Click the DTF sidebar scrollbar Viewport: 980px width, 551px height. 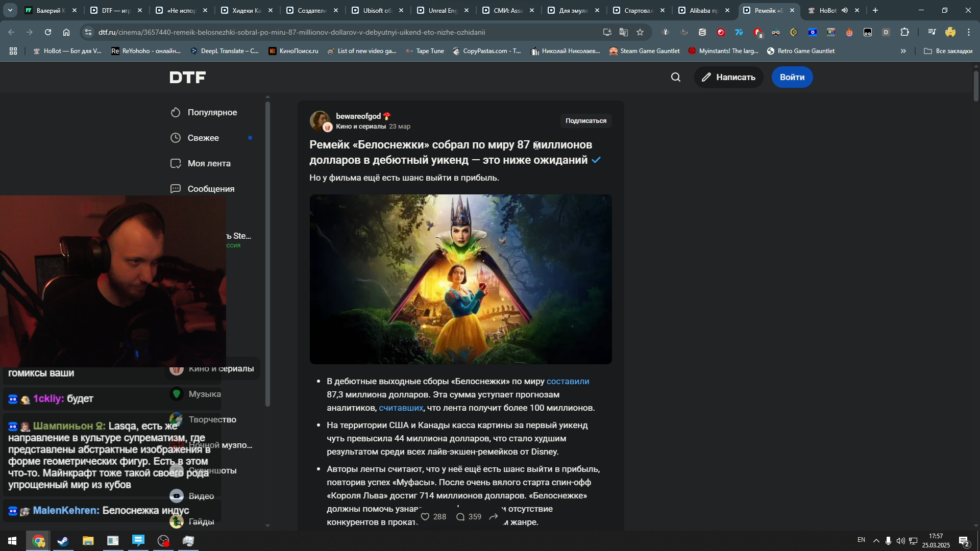[x=267, y=254]
